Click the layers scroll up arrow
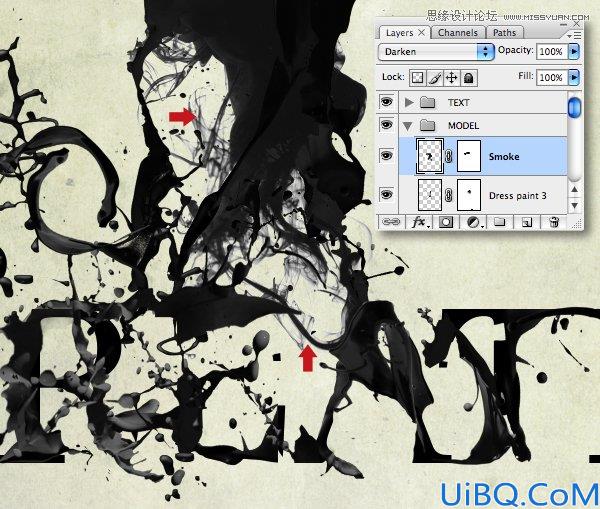This screenshot has height=509, width=600. (574, 190)
